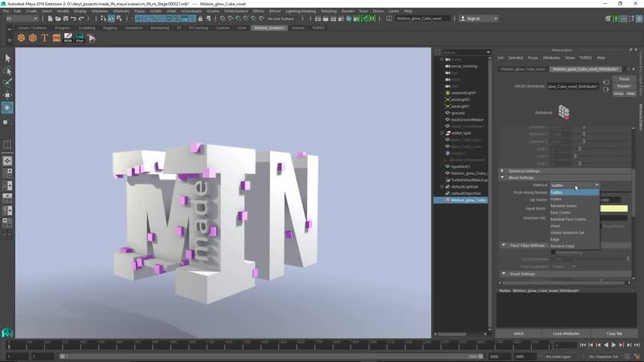The height and width of the screenshot is (362, 644).
Task: Click the Show button in Attribute Editor
Action: pyautogui.click(x=618, y=94)
